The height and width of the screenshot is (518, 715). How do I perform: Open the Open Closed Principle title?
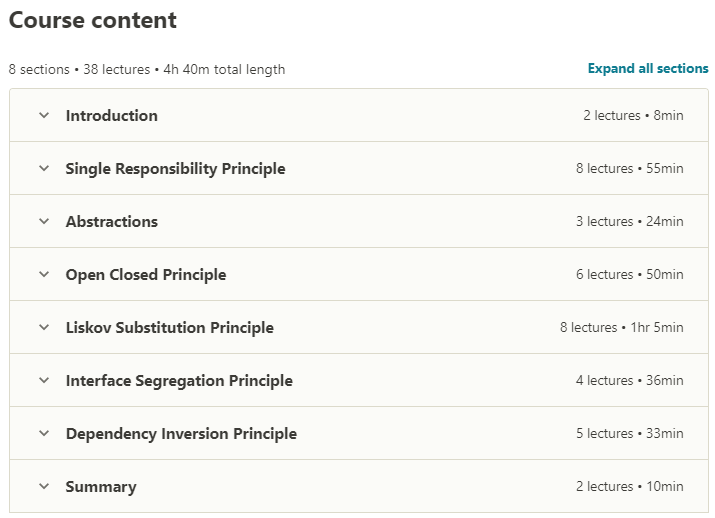(x=146, y=275)
